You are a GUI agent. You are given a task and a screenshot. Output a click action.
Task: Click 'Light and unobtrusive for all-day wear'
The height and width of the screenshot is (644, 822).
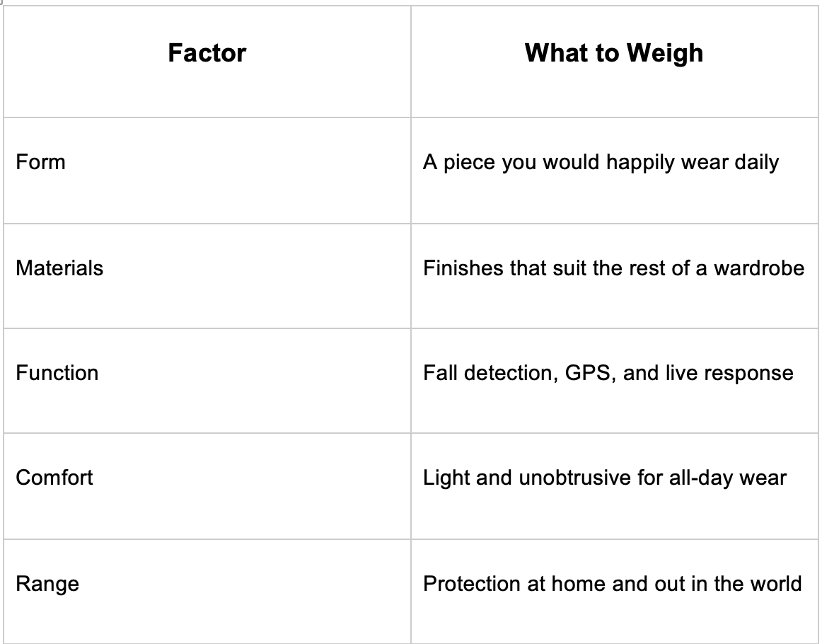pyautogui.click(x=604, y=478)
